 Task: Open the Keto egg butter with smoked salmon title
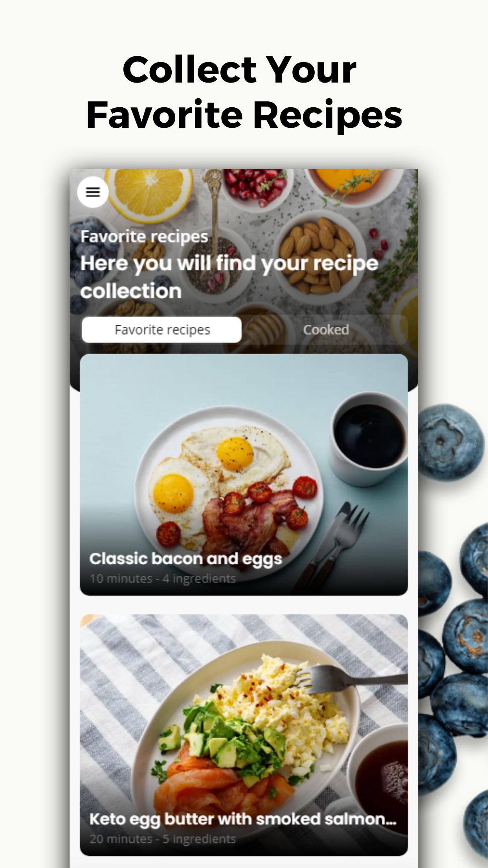click(243, 819)
